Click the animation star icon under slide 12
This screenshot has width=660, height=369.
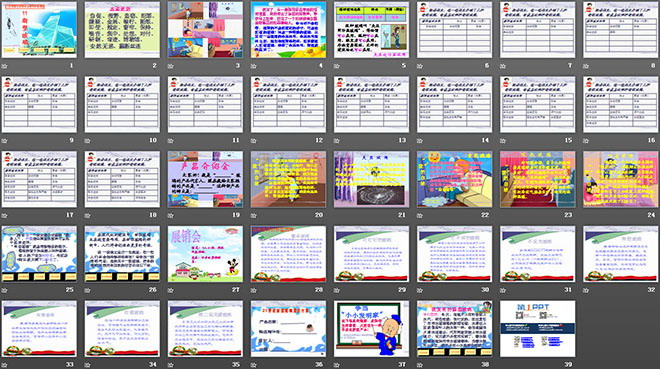point(254,141)
